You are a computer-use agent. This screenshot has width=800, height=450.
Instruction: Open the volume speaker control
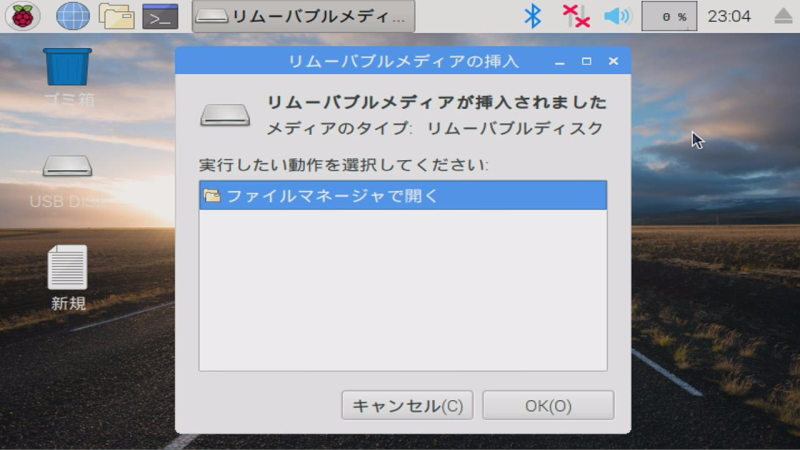coord(617,16)
